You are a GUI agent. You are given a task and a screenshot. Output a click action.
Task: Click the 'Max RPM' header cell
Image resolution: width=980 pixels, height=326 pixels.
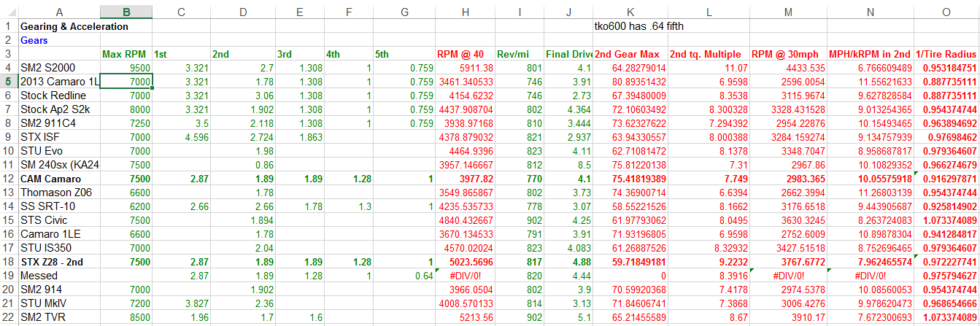click(126, 54)
